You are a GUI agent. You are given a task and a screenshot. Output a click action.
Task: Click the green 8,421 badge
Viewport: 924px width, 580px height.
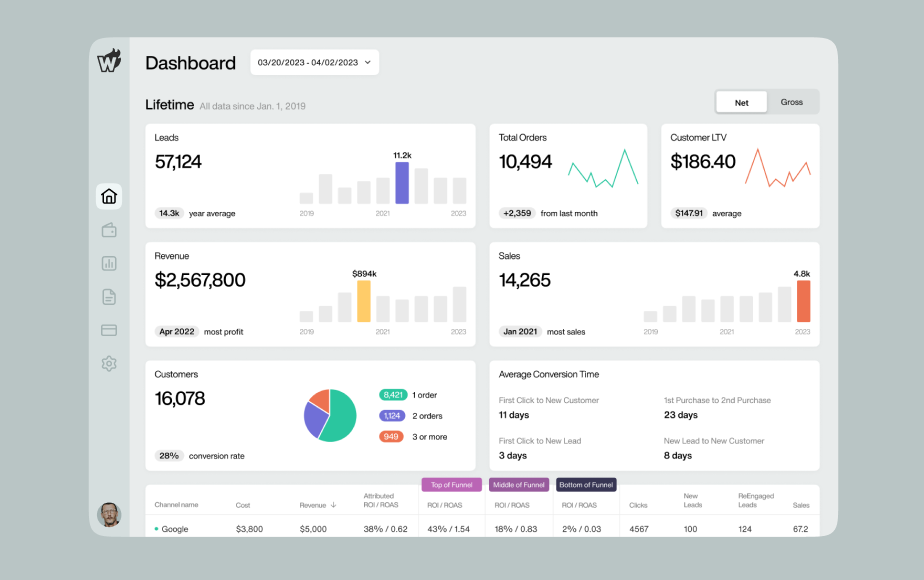393,395
